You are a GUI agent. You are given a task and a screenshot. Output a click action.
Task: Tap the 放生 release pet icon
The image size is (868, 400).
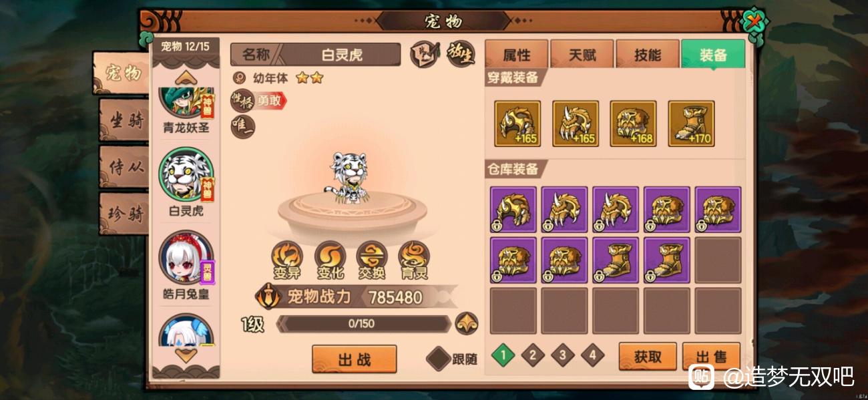tap(461, 54)
